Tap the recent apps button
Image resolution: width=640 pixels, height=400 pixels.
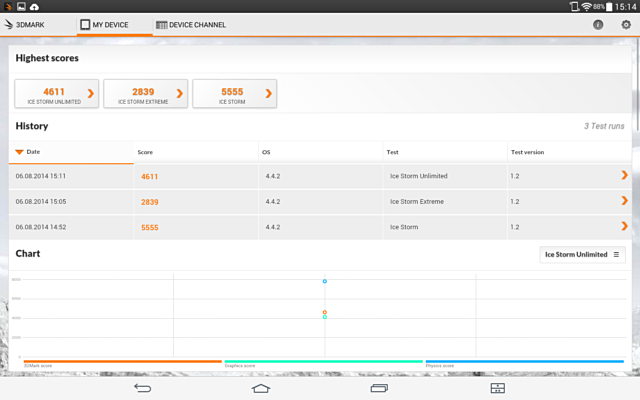[x=379, y=388]
